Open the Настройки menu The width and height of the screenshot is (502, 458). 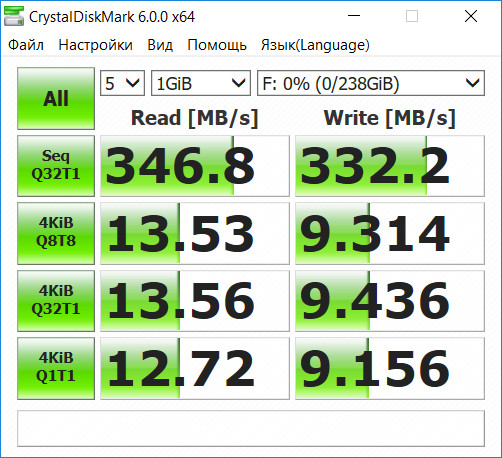point(95,45)
